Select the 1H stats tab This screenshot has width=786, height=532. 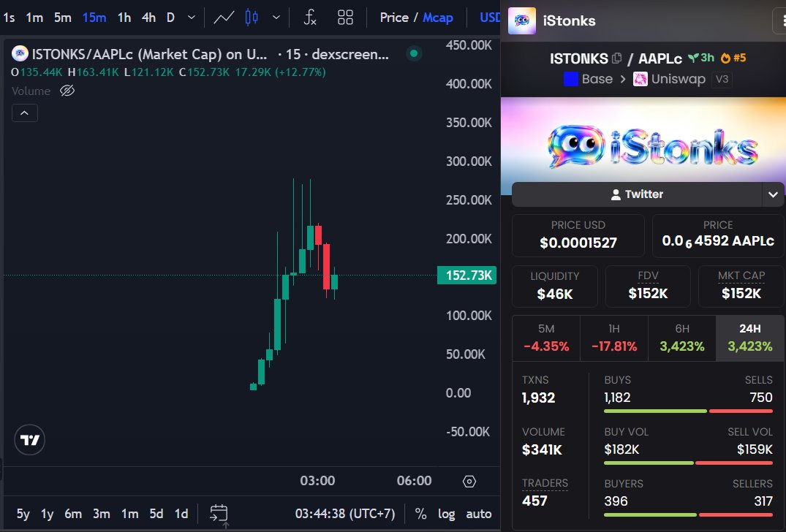614,338
